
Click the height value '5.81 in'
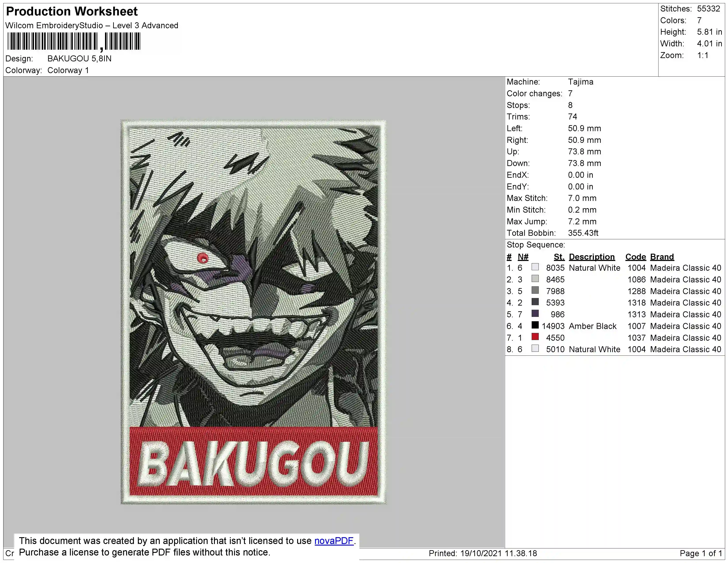(x=709, y=32)
